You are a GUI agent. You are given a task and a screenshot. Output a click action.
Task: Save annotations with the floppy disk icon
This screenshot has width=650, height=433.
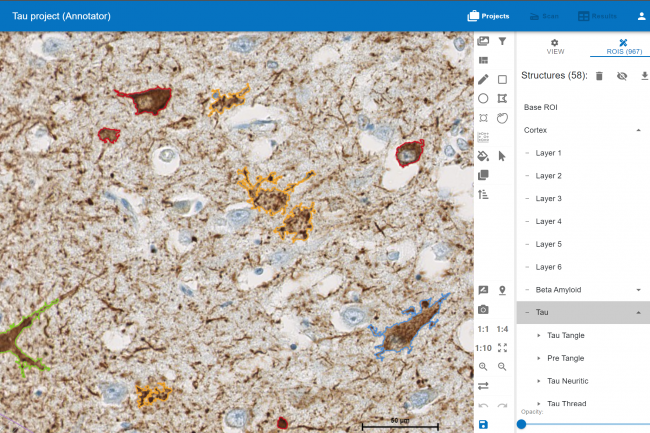point(483,425)
